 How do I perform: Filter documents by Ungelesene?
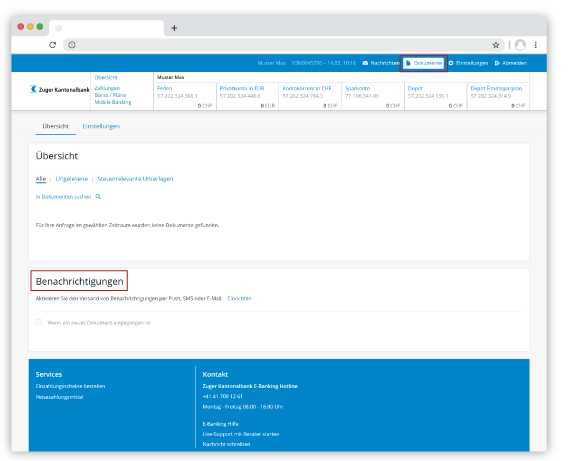(x=72, y=179)
